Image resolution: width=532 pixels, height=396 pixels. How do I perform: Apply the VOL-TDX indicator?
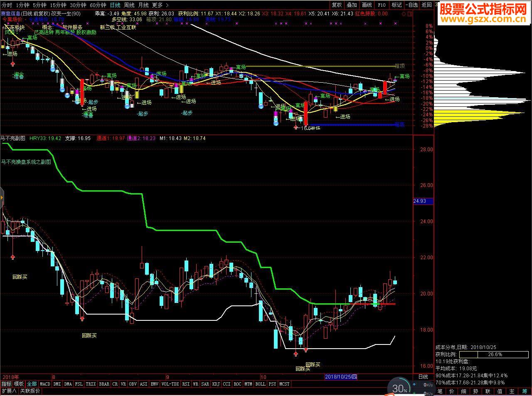(x=170, y=384)
